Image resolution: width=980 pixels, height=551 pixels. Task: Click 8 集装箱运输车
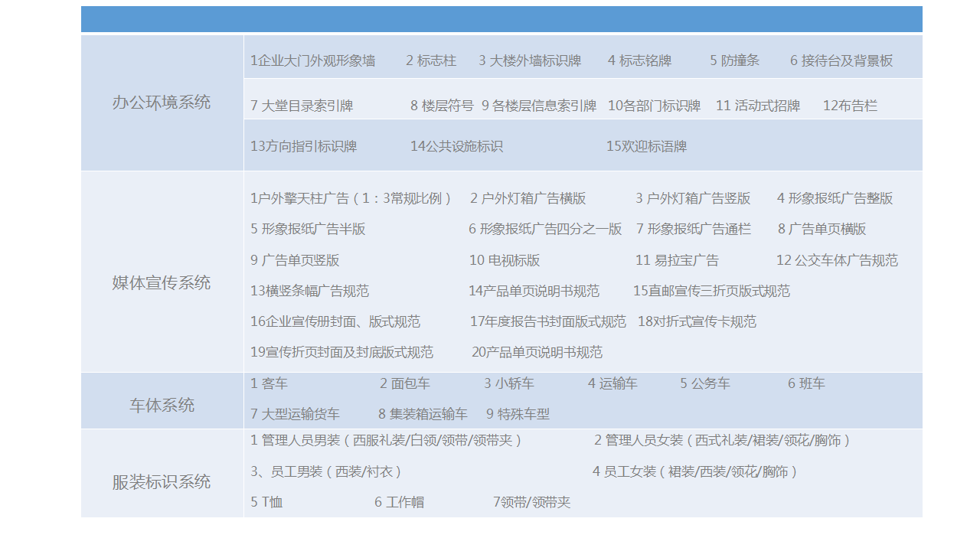[423, 415]
